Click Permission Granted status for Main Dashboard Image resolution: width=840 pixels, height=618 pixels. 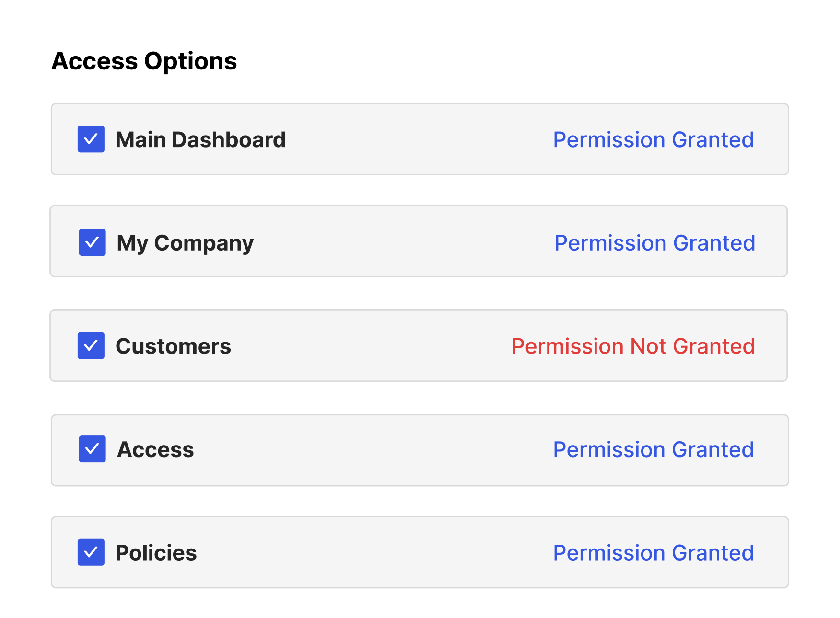pos(653,140)
